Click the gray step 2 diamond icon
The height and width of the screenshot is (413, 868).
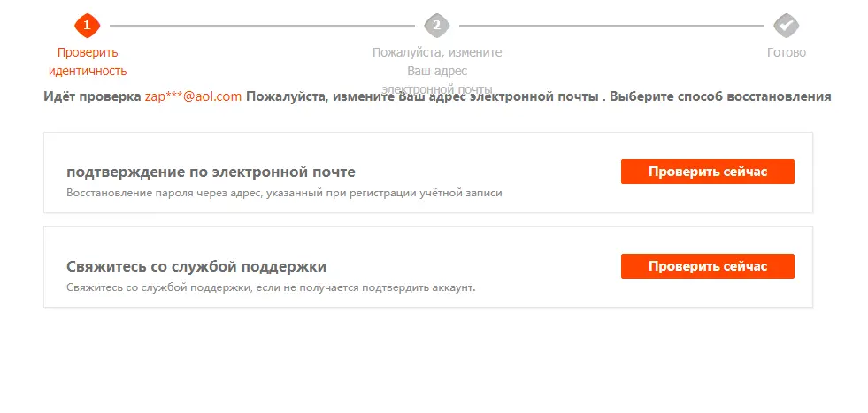437,26
